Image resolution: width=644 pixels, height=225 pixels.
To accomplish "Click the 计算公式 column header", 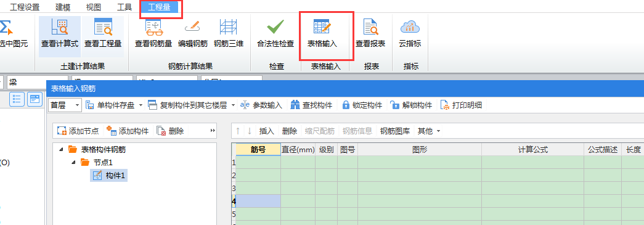I will click(532, 150).
